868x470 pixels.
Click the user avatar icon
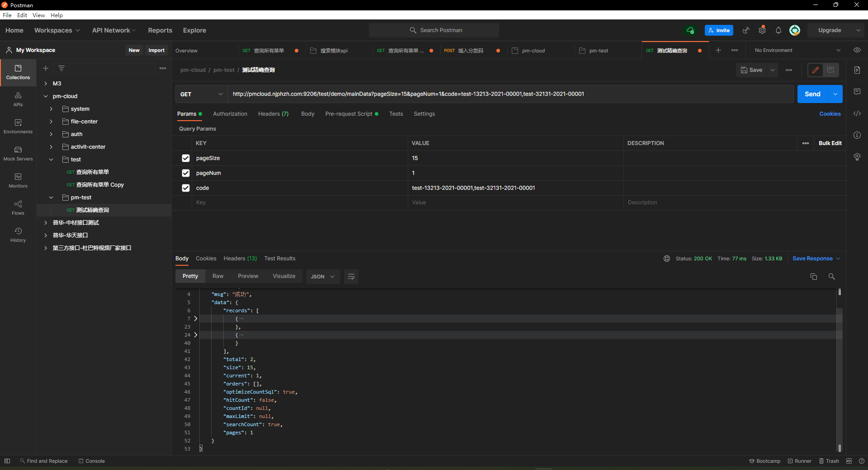(x=795, y=30)
